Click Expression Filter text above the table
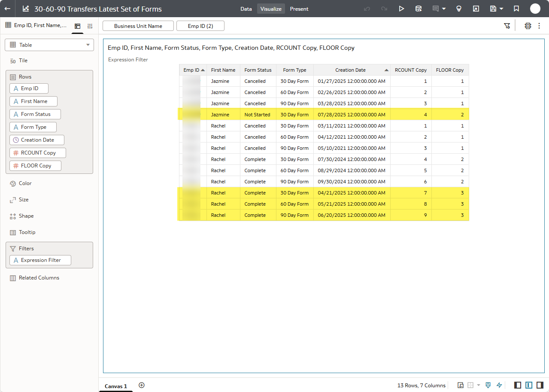 click(128, 60)
